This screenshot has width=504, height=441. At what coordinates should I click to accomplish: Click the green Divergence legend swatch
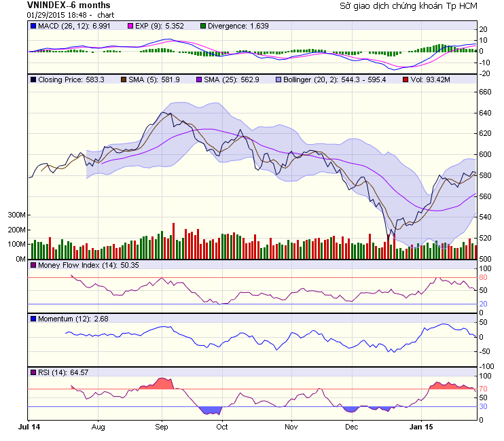point(202,26)
